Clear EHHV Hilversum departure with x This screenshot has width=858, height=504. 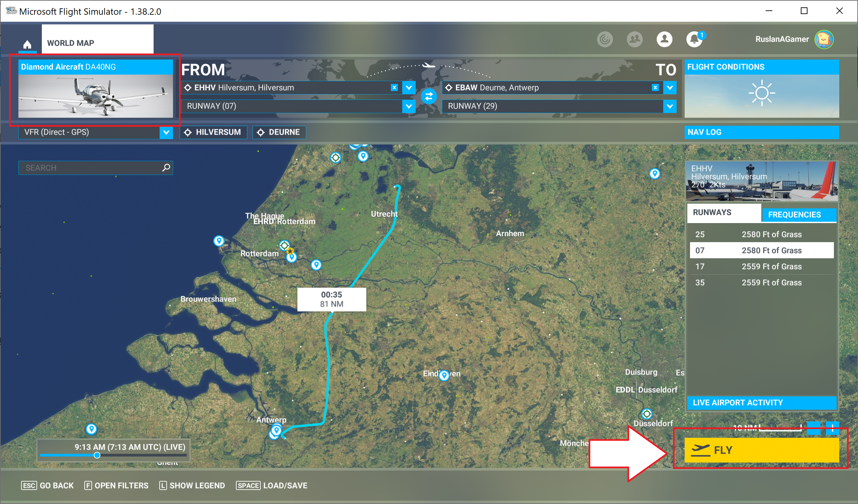pos(394,88)
